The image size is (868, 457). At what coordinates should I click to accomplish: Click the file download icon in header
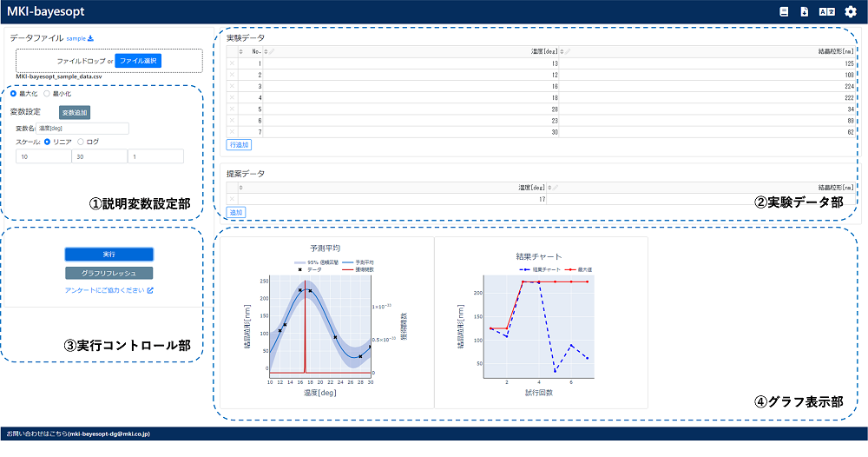tap(805, 11)
